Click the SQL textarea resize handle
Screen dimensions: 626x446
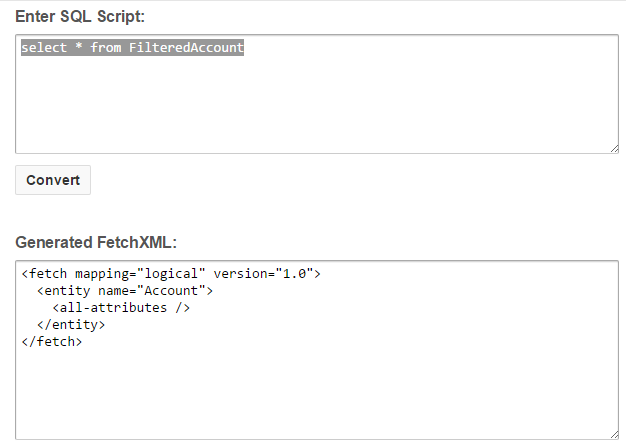coord(613,148)
